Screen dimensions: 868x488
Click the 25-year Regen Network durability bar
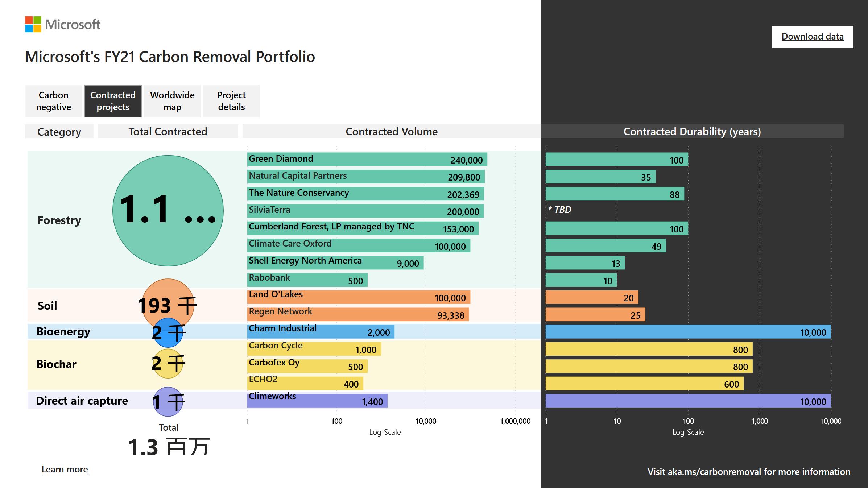[595, 314]
